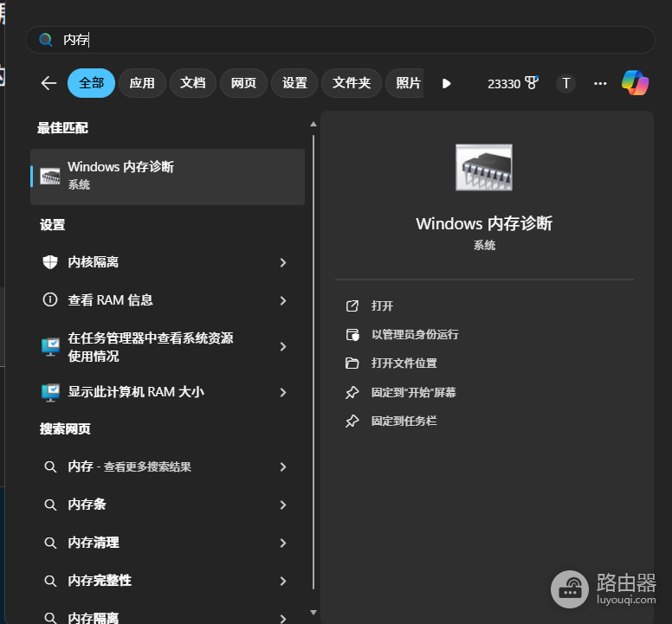Screen dimensions: 672x624
Task: Click the shield icon beside 内核隔离
Action: [50, 262]
